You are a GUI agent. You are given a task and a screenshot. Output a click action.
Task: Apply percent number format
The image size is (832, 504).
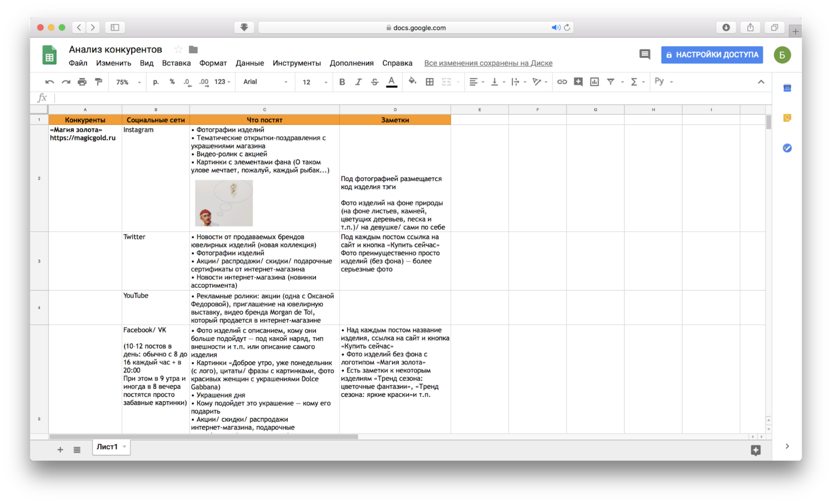pos(172,82)
